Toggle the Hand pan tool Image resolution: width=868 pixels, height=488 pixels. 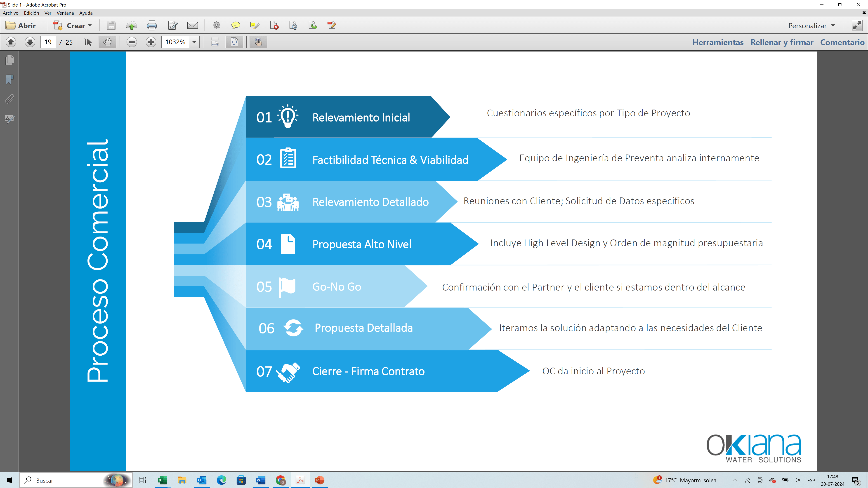[107, 42]
